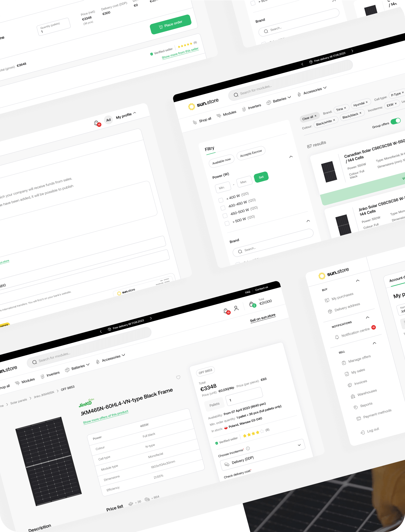Click the heart favorite icon on the product page
The width and height of the screenshot is (405, 532).
click(x=178, y=377)
